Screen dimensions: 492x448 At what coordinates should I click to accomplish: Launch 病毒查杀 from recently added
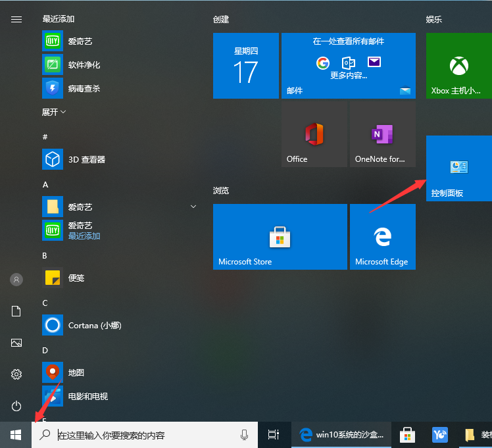click(x=84, y=88)
